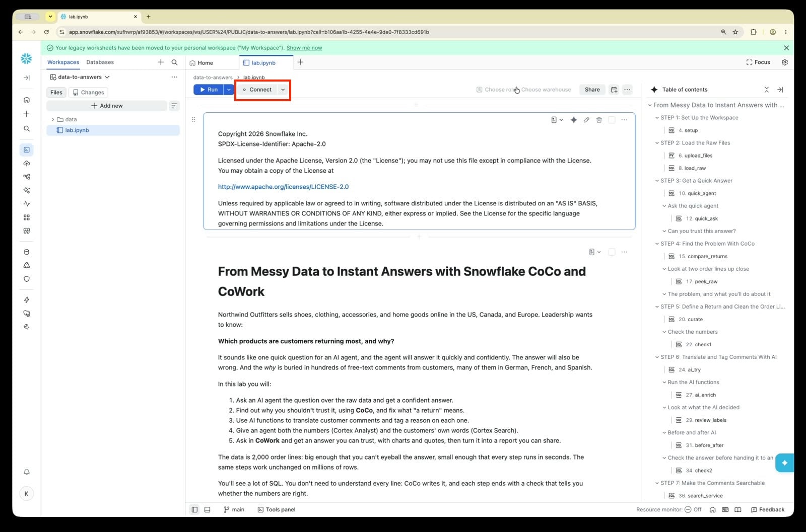Viewport: 806px width, 532px height.
Task: Toggle the bottom panel layout icon
Action: click(207, 509)
